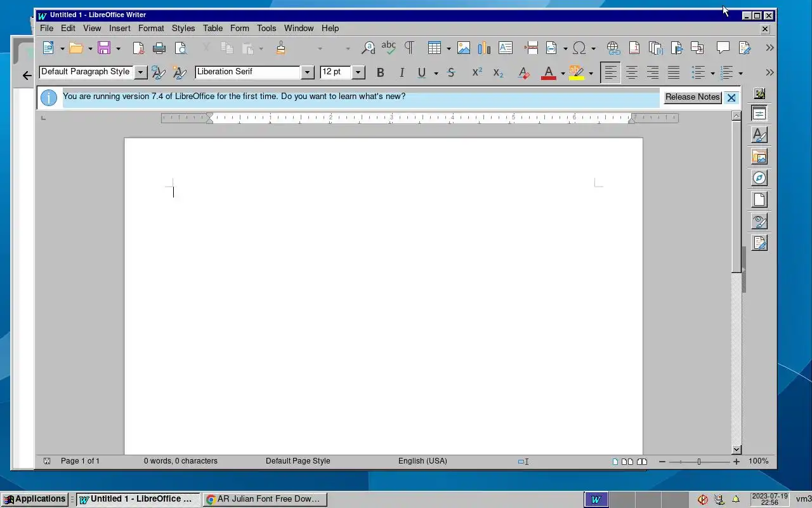Screen dimensions: 812x508
Task: Open the font color dropdown arrow
Action: (x=563, y=73)
